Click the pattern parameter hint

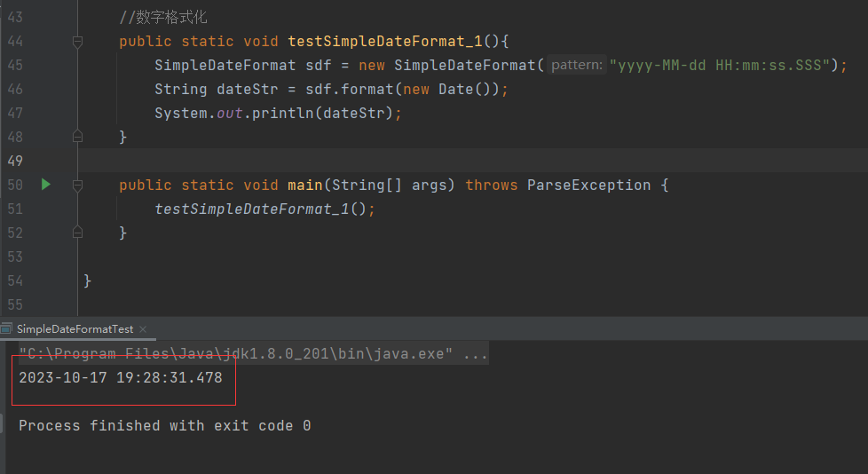[x=577, y=65]
